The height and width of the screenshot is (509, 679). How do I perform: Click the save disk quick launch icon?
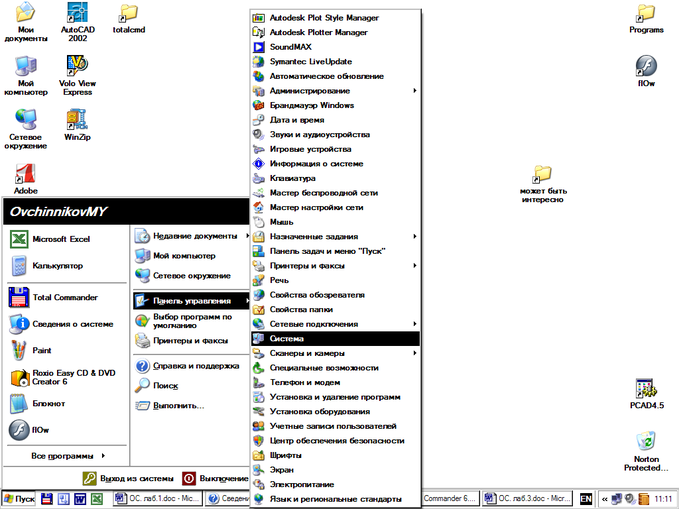point(47,499)
